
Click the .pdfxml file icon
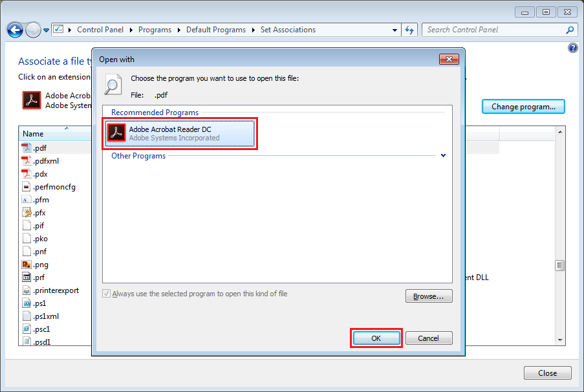pos(26,161)
